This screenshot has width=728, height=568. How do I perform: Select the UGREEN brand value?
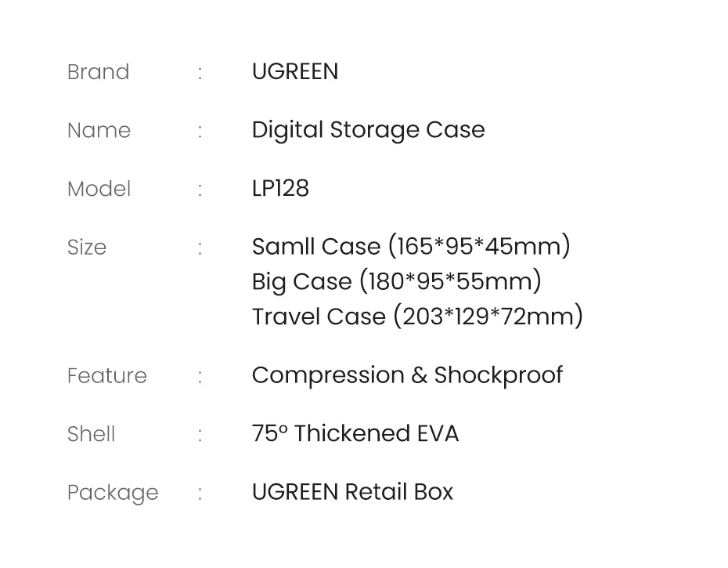295,71
